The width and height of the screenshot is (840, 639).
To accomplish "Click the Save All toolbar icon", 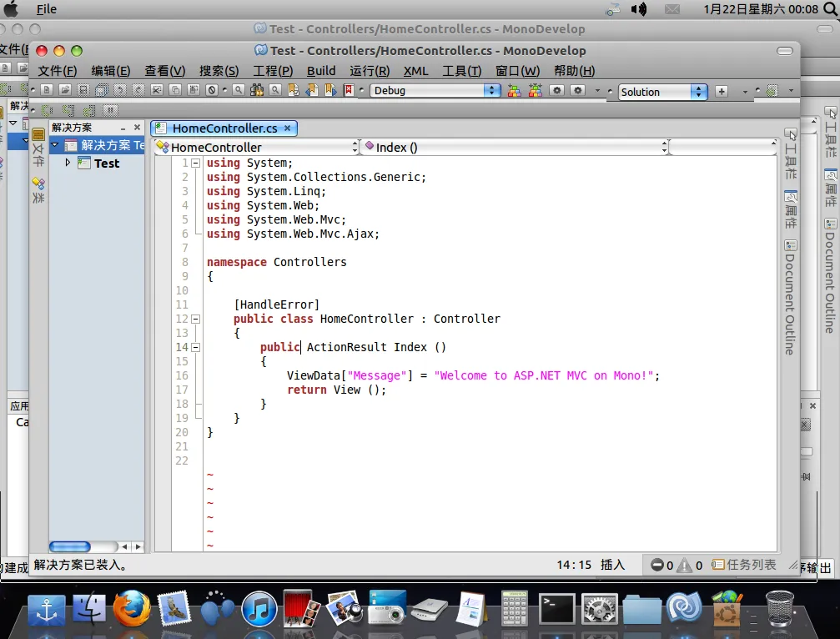I will point(102,90).
